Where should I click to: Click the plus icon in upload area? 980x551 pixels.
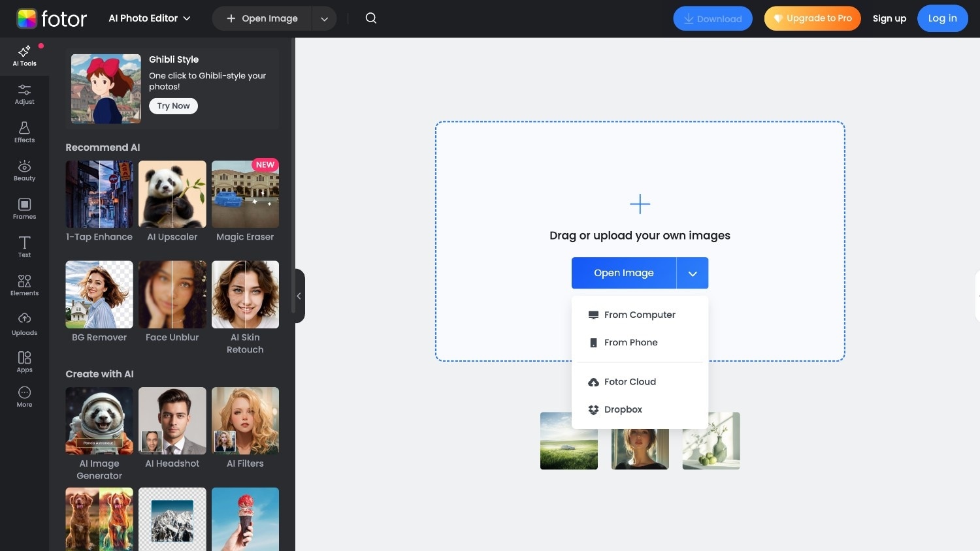click(640, 204)
